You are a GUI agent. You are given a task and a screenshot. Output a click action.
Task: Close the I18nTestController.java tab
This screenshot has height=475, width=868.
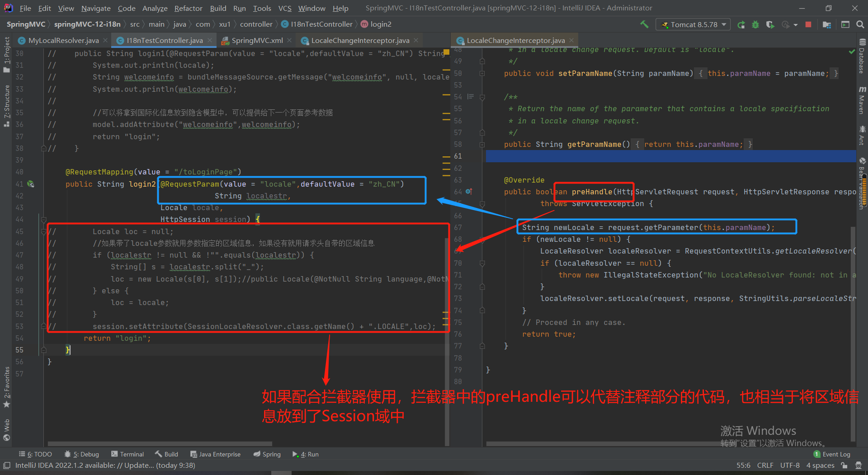(210, 40)
